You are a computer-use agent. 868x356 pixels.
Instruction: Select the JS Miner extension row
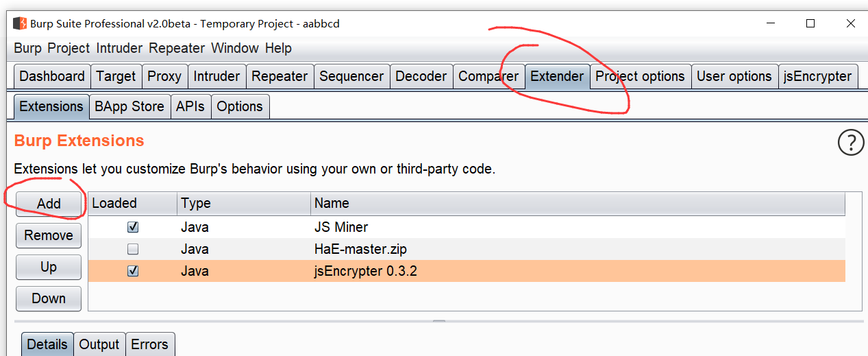pyautogui.click(x=467, y=227)
